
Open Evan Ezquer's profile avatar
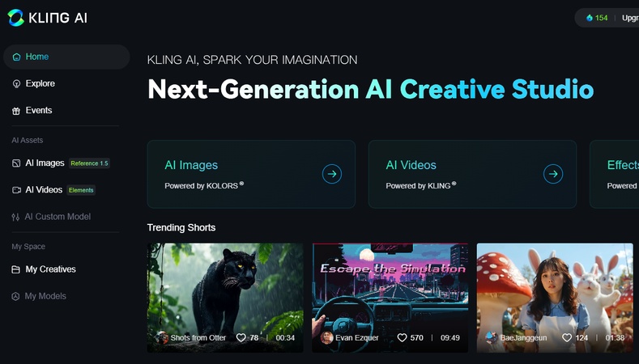click(x=326, y=337)
